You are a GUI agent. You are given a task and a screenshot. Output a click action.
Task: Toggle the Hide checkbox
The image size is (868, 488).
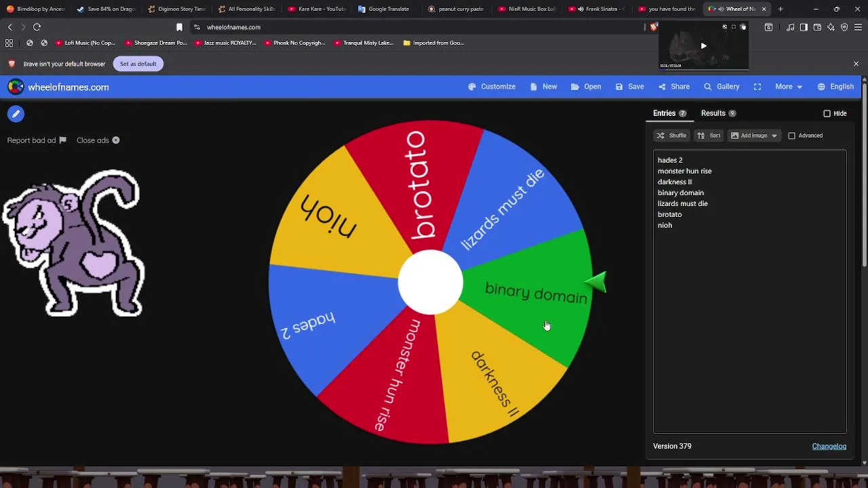[x=827, y=113]
